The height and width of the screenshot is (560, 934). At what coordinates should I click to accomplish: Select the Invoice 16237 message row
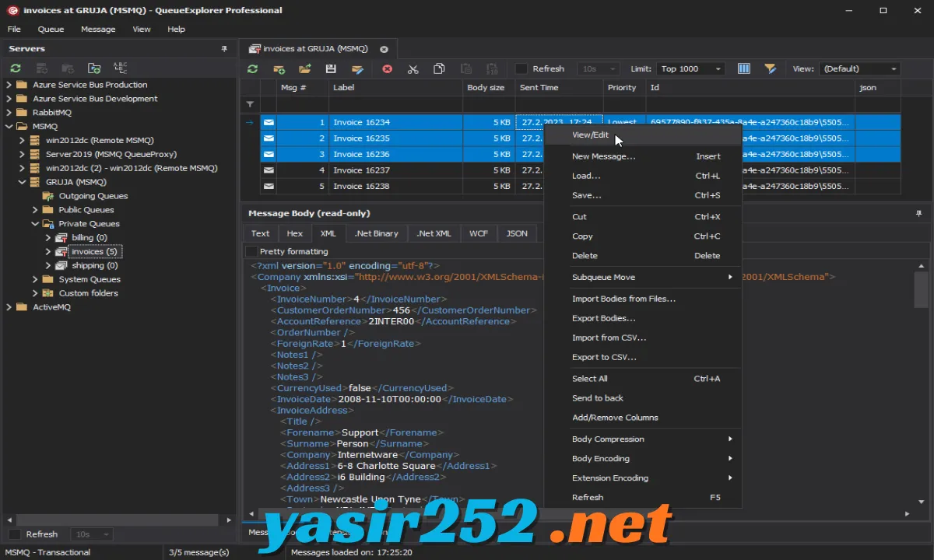[x=580, y=170]
